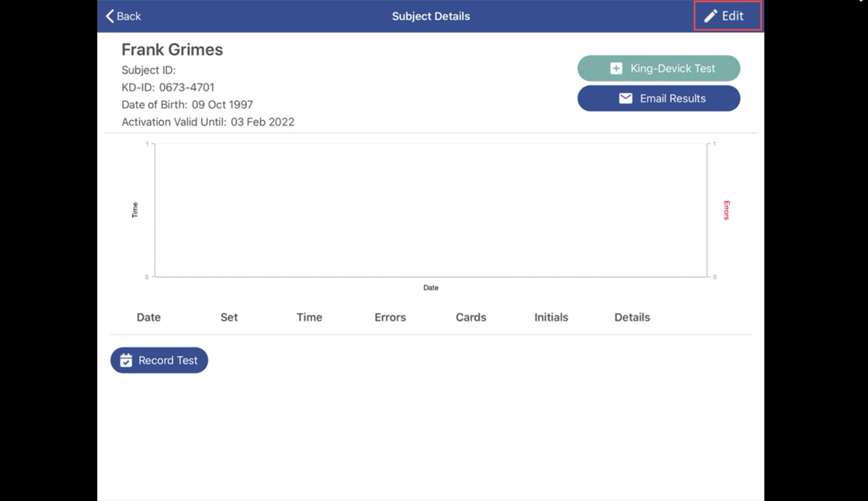Click the Initials column header

coord(551,317)
